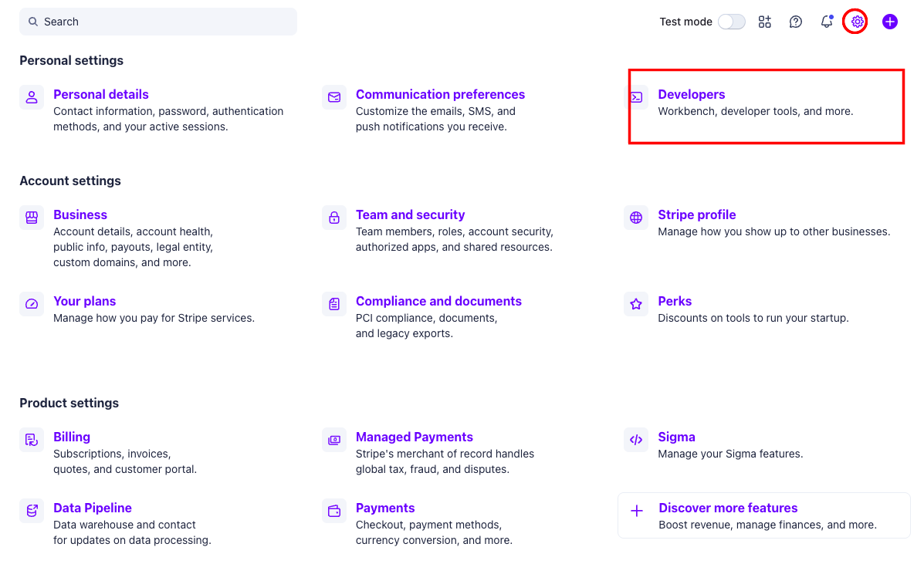Click the purple plus create button

[889, 22]
